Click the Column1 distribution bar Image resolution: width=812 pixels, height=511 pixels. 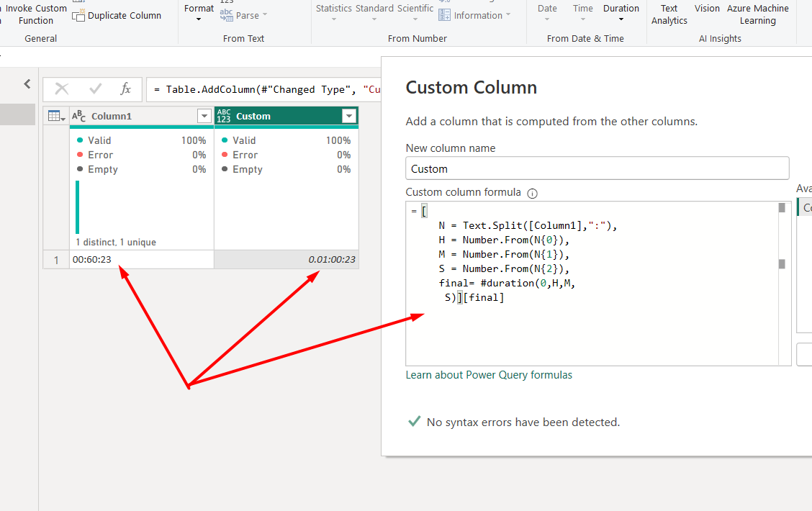click(x=78, y=207)
